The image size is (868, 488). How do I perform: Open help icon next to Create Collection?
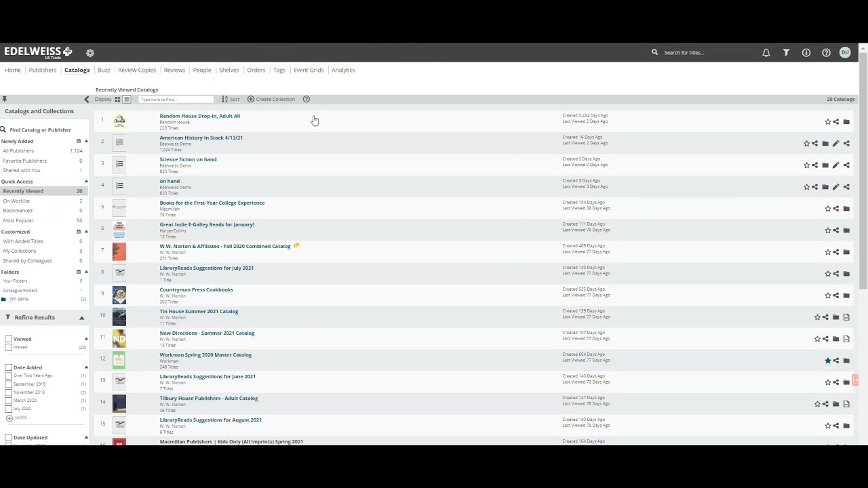(x=306, y=100)
